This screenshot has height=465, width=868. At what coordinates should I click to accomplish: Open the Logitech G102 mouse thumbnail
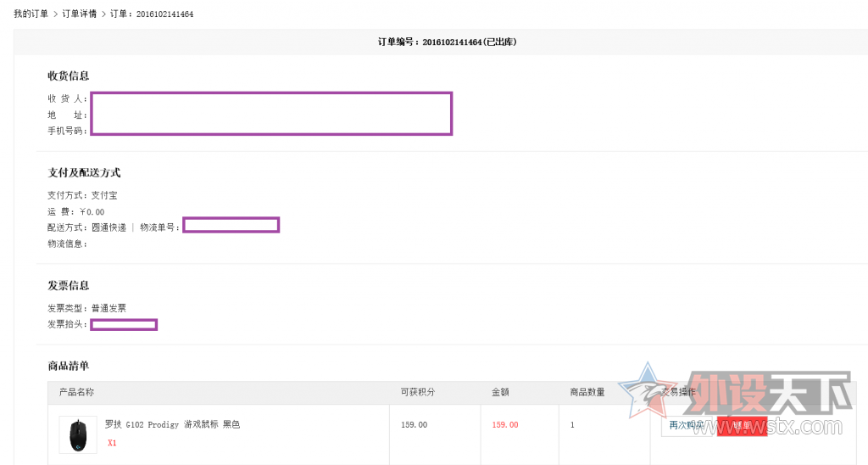(78, 434)
